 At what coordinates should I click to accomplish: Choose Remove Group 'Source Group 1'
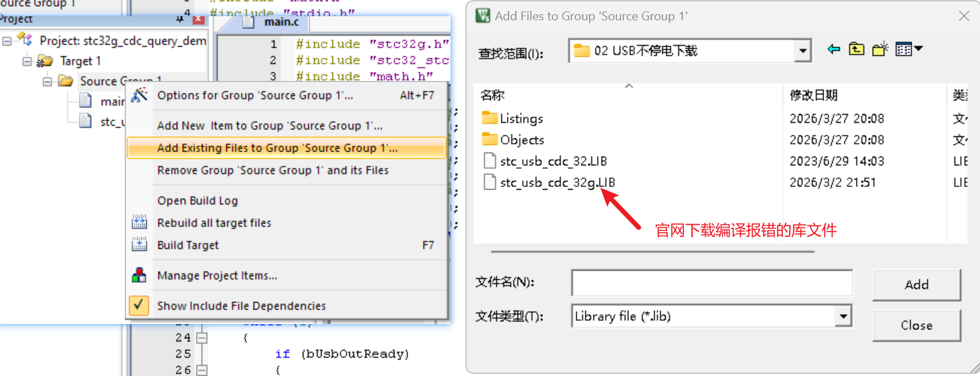(272, 170)
